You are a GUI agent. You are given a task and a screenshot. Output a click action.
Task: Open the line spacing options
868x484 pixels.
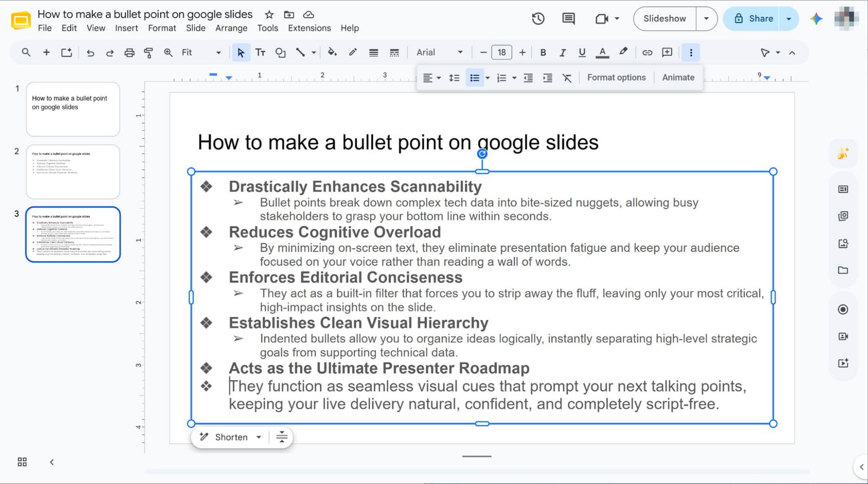tap(454, 78)
